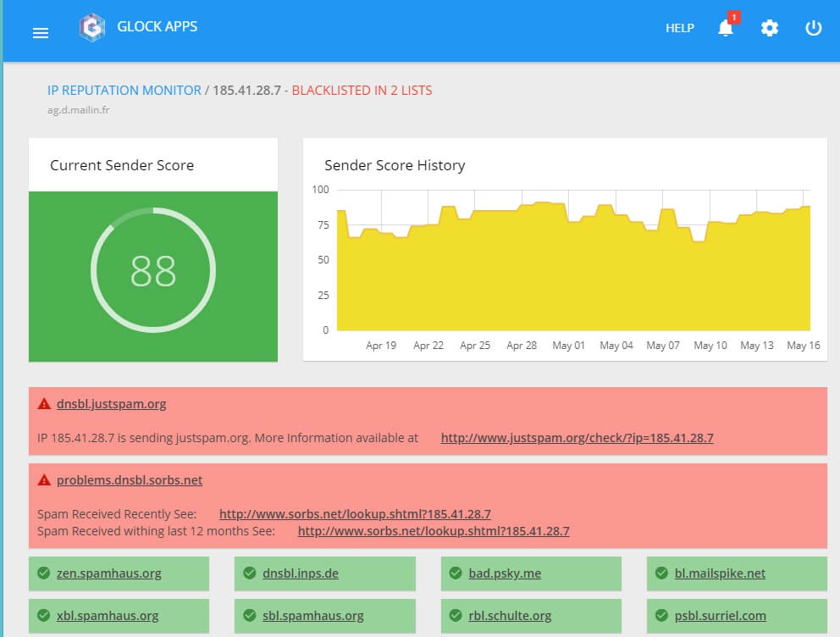Click the green check beside bad.psky.me
This screenshot has width=840, height=637.
456,573
